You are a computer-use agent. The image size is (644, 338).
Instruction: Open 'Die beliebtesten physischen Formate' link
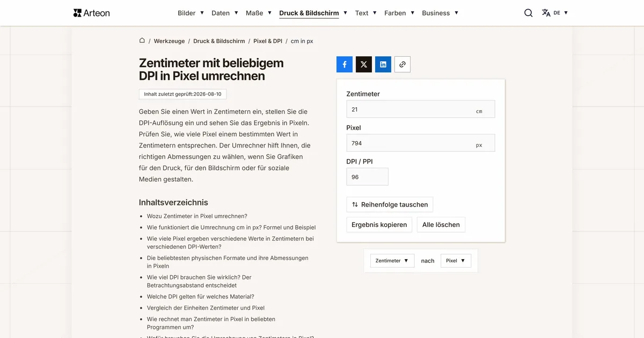228,262
